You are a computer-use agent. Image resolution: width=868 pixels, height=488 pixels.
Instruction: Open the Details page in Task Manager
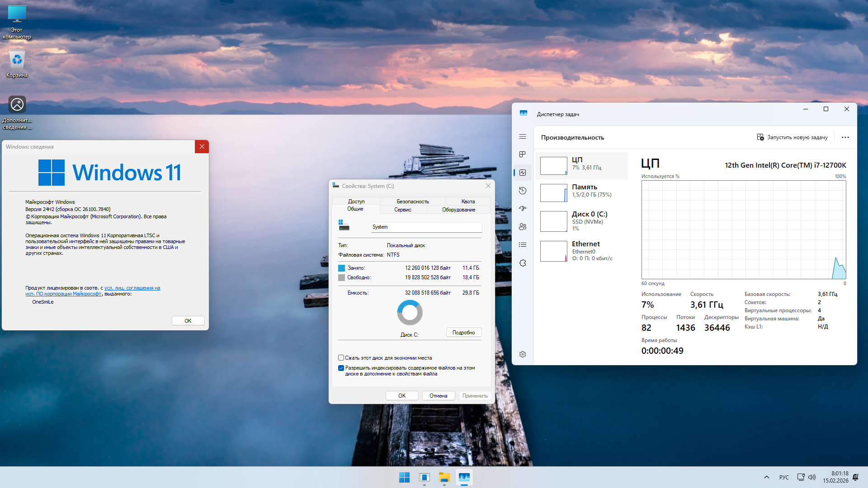(x=523, y=244)
